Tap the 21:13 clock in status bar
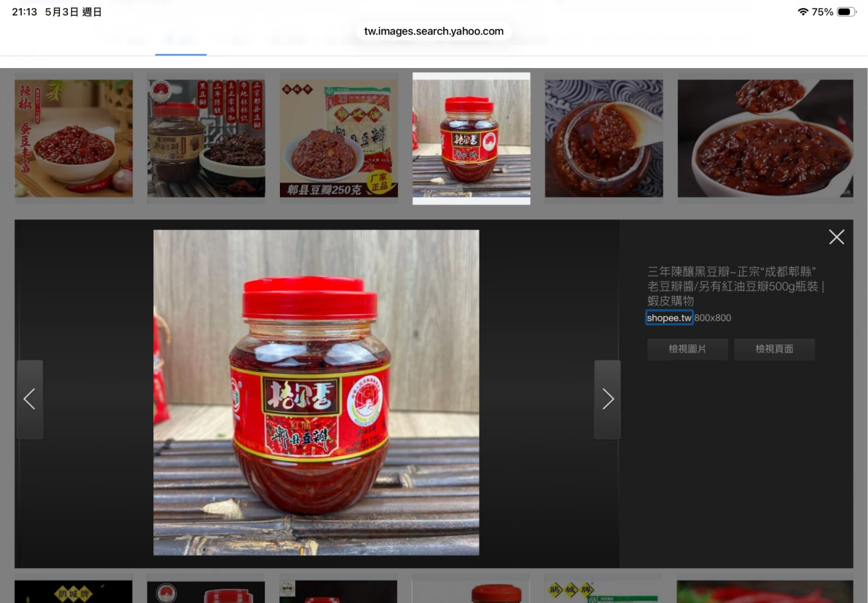868x603 pixels. [24, 12]
